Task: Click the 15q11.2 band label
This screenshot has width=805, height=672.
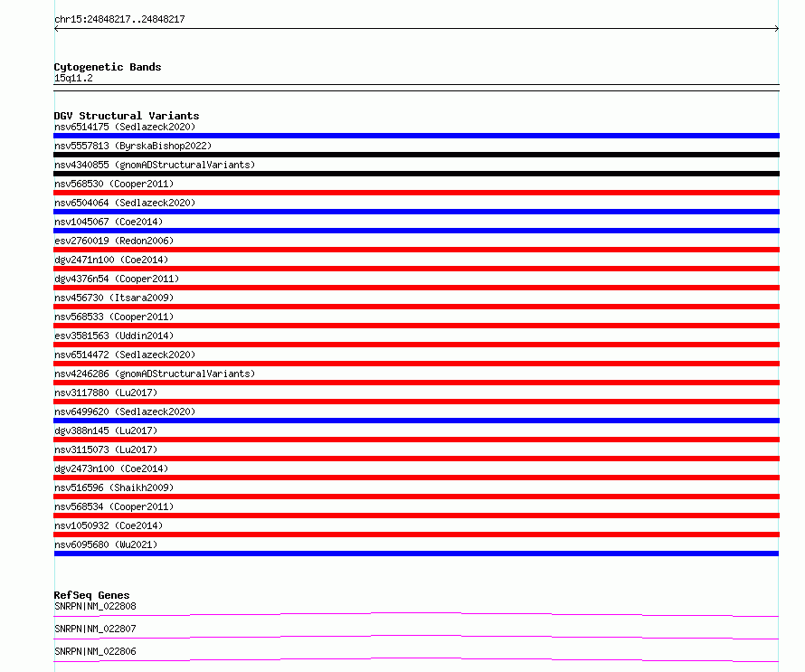Action: (73, 78)
